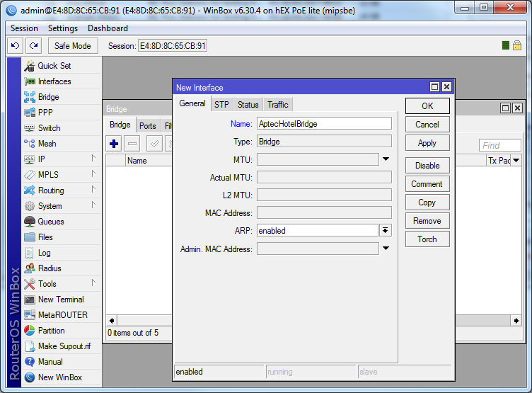Open Switch icon in sidebar
The width and height of the screenshot is (532, 393).
(30, 128)
